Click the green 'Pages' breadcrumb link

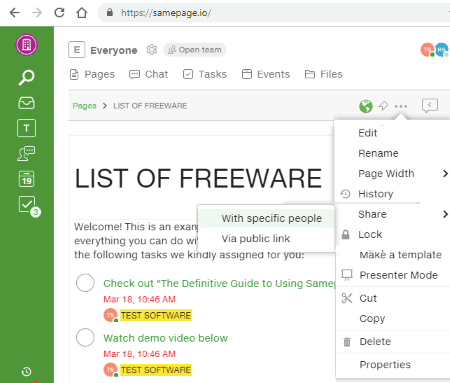84,106
